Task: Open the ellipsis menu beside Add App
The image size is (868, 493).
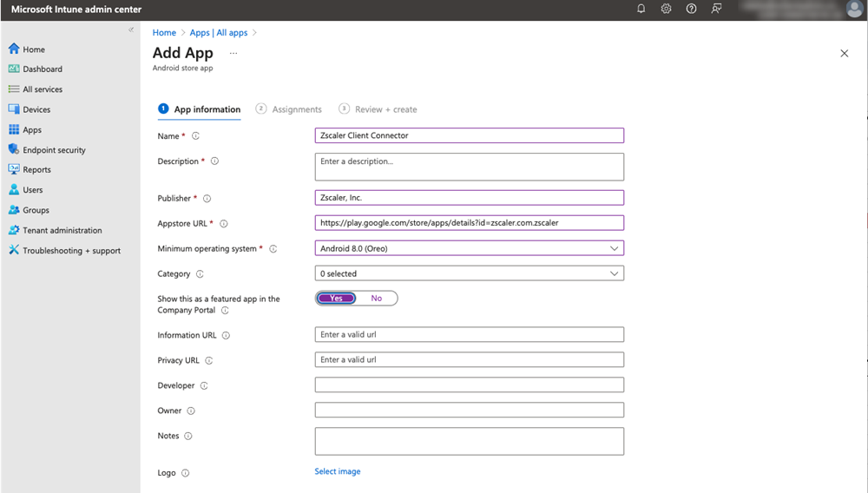Action: (233, 54)
